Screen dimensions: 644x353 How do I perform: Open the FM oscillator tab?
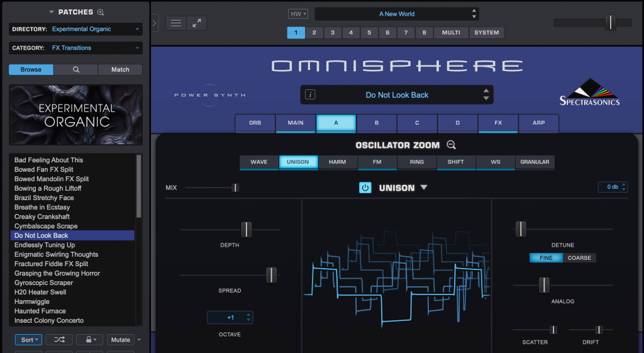click(377, 162)
